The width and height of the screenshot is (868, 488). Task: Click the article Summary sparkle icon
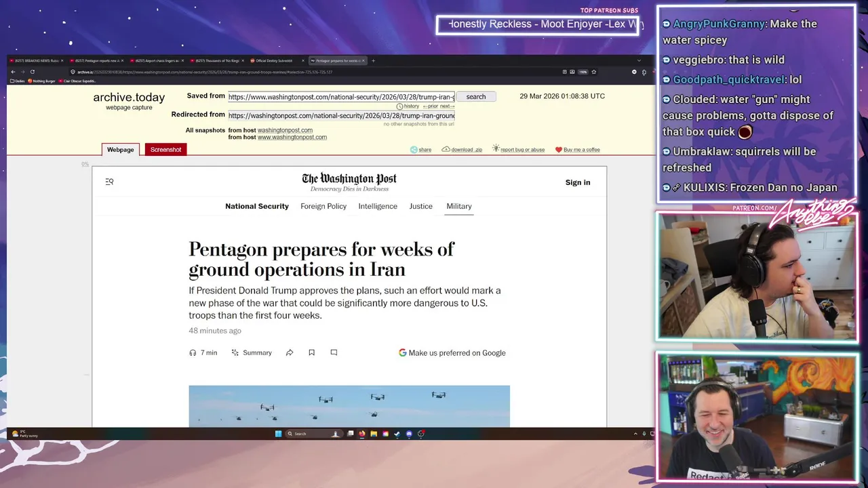[235, 352]
